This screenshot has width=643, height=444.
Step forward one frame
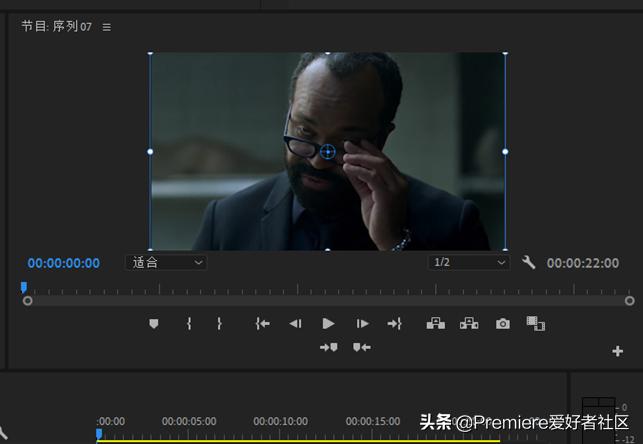pos(362,324)
